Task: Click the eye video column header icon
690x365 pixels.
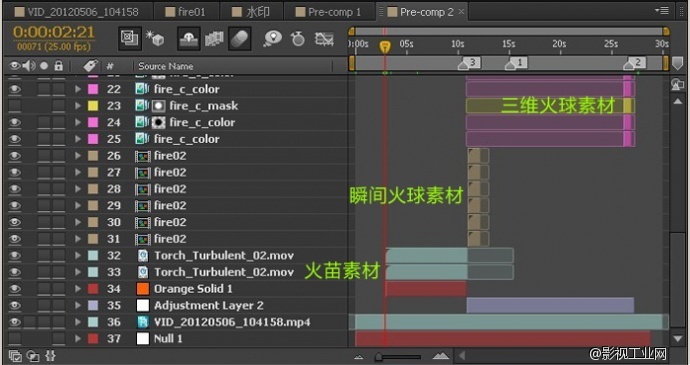Action: (x=15, y=66)
